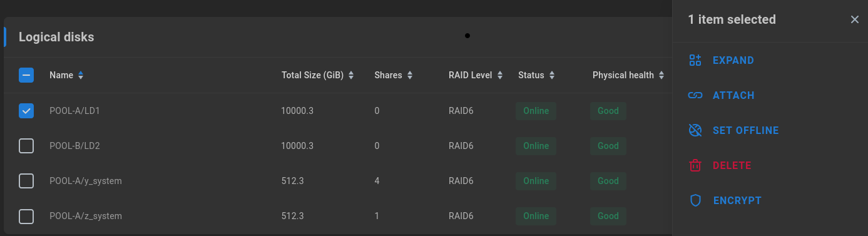868x236 pixels.
Task: Check the POOL-A/z_system row checkbox
Action: pyautogui.click(x=26, y=216)
